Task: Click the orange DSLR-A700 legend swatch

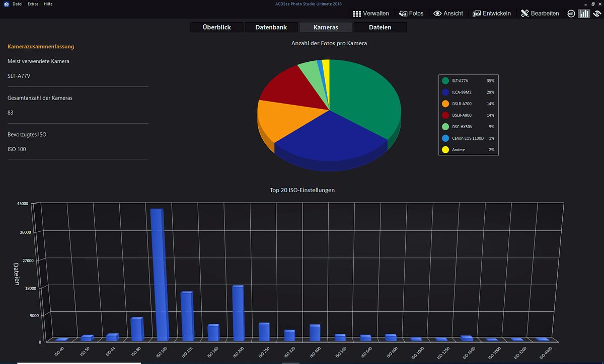Action: pyautogui.click(x=445, y=104)
